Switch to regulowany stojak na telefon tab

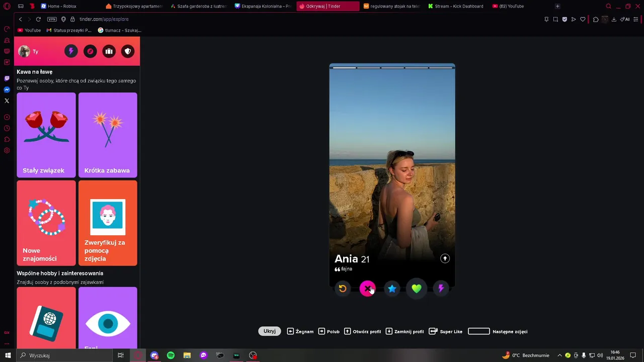click(x=392, y=6)
